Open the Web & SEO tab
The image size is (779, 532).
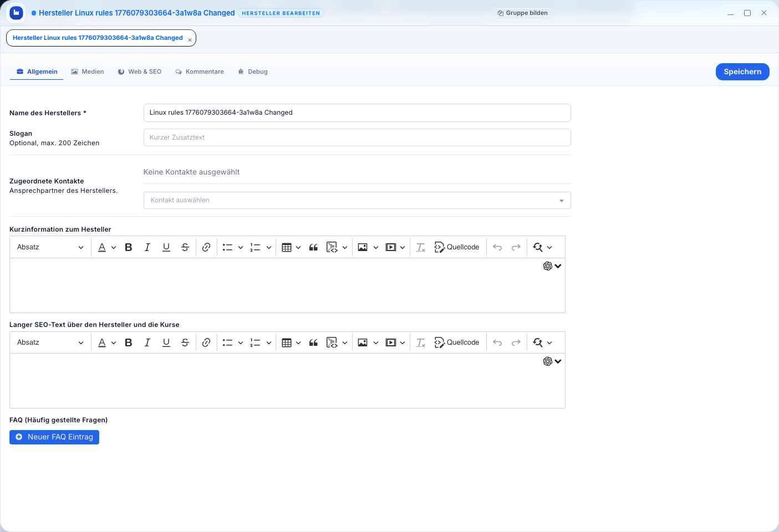(140, 71)
